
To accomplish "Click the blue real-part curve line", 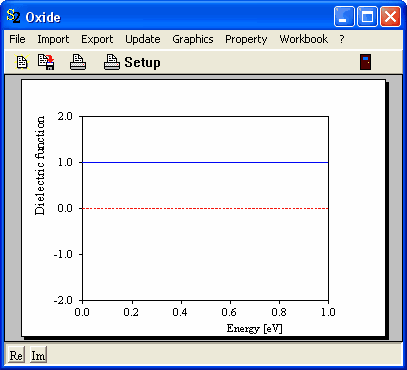I will [x=205, y=162].
